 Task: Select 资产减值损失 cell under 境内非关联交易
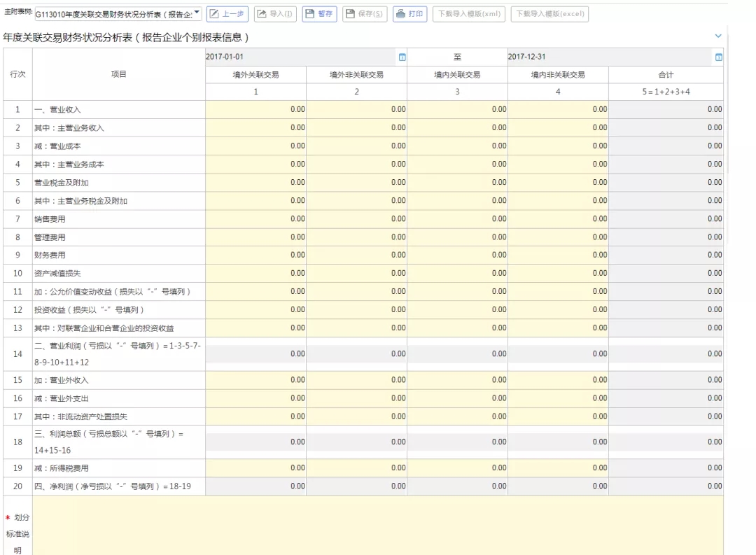(x=558, y=274)
